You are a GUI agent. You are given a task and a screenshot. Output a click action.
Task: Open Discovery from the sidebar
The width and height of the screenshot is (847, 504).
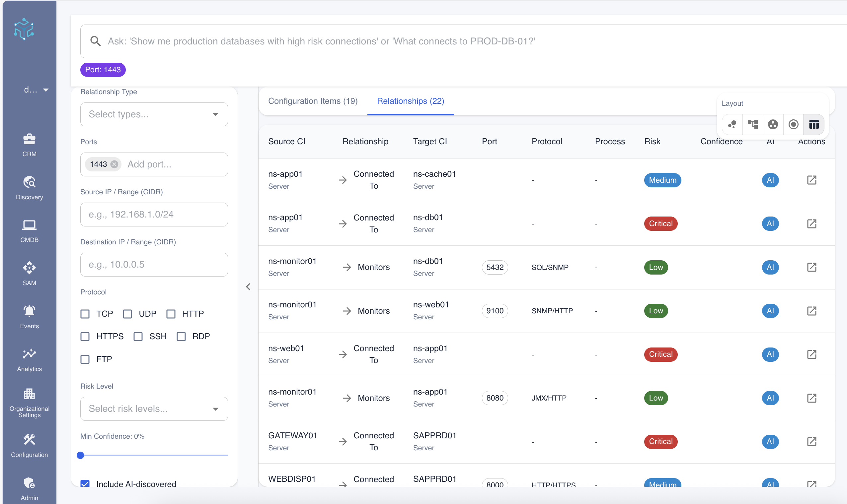click(29, 187)
